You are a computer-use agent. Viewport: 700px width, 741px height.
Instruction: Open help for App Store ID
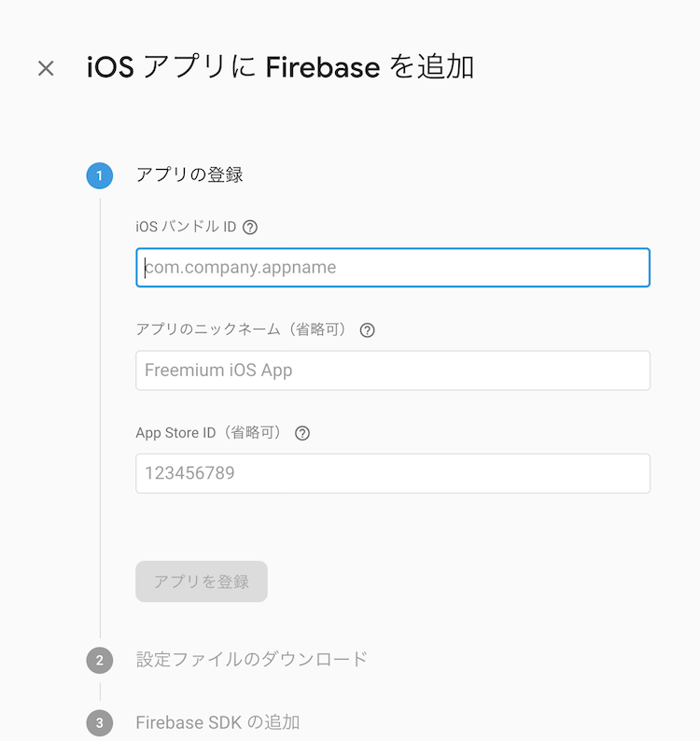pyautogui.click(x=302, y=433)
